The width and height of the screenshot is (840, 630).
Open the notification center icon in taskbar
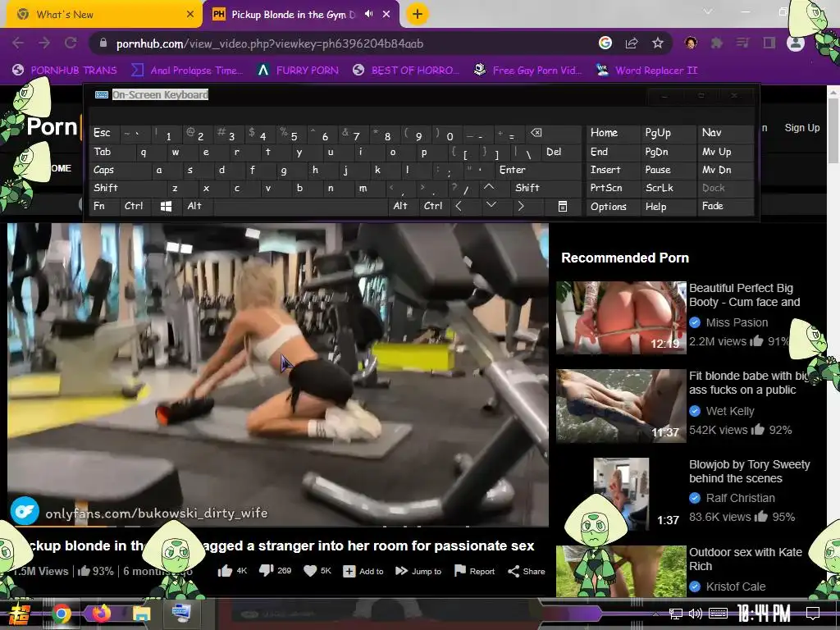[x=813, y=614]
